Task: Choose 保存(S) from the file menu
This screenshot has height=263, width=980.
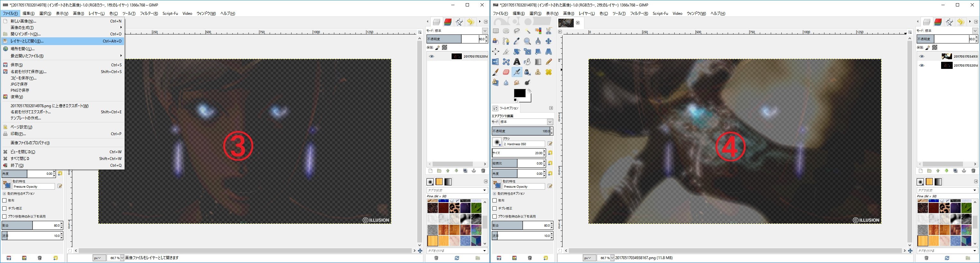Action: 62,65
